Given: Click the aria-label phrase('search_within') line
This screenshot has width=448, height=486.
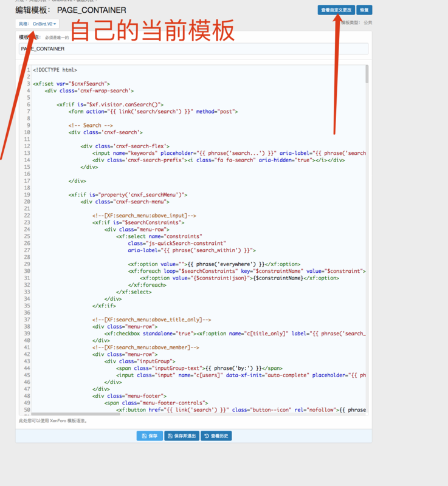Looking at the screenshot, I should point(191,250).
